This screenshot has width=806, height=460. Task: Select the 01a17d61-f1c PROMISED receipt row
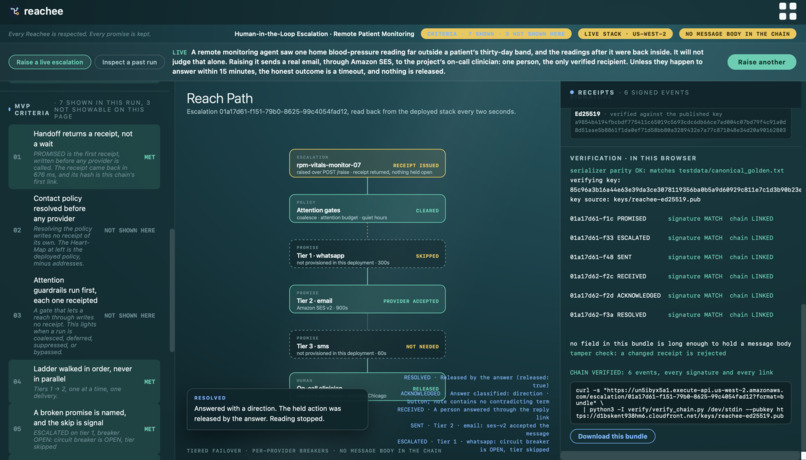[x=671, y=219]
